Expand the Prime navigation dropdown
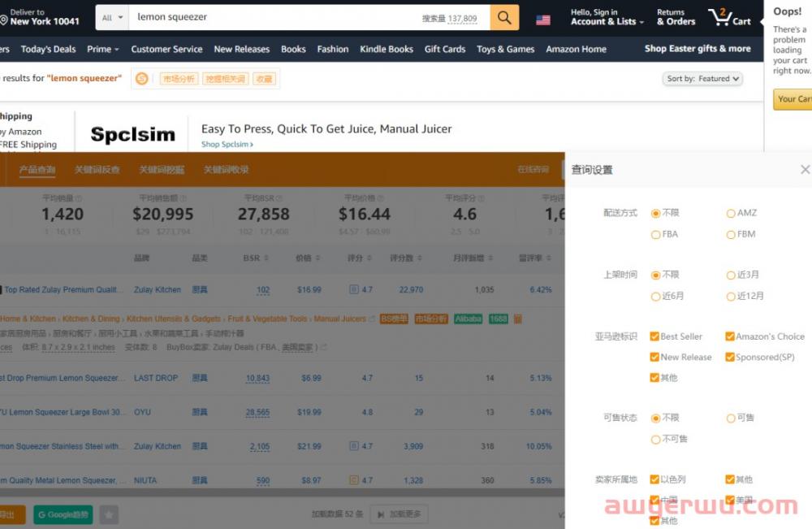This screenshot has width=812, height=529. [x=102, y=50]
